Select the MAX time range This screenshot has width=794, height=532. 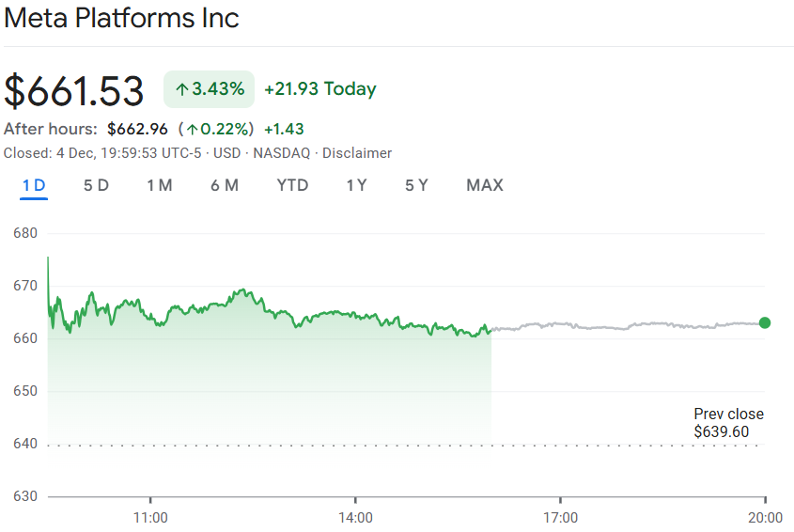click(x=484, y=185)
